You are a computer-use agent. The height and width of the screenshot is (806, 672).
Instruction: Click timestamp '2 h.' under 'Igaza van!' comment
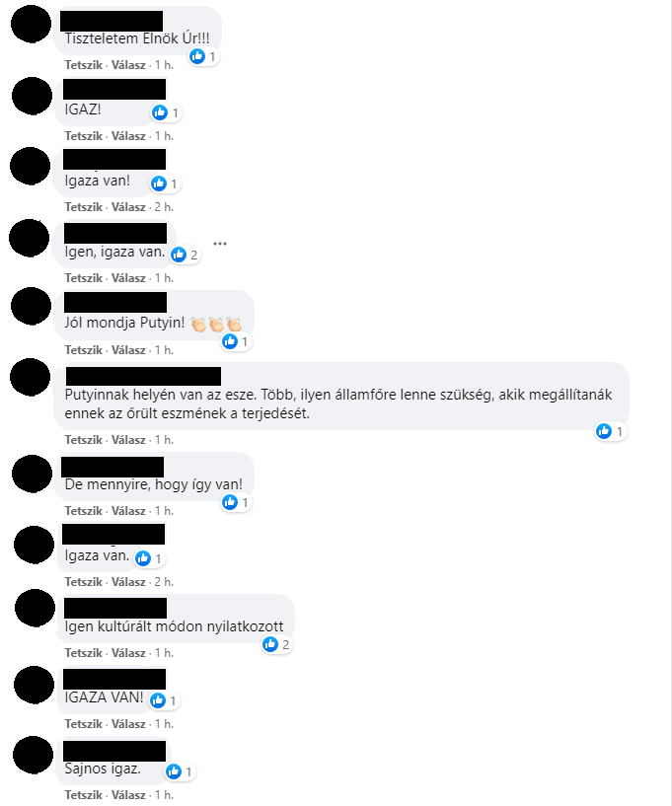click(x=164, y=207)
